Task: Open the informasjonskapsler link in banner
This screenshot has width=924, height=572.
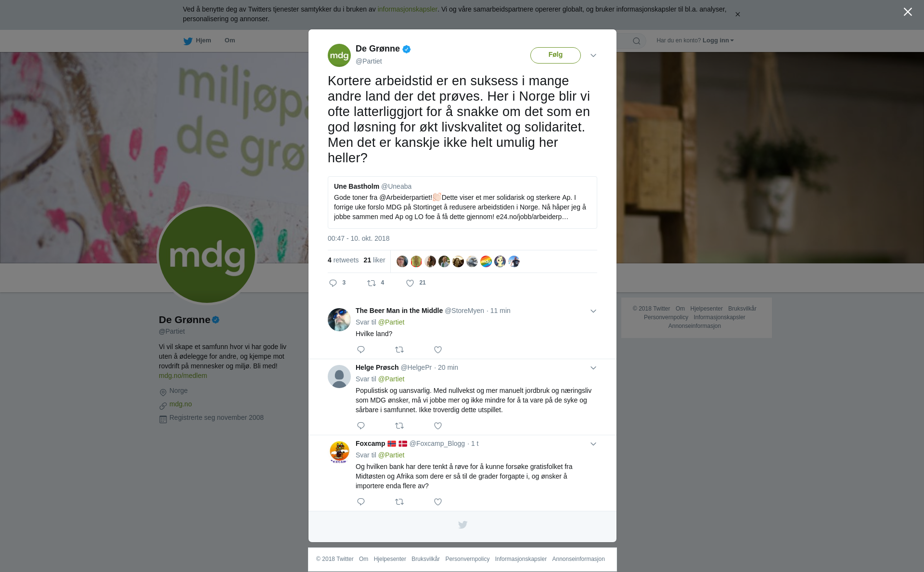Action: (x=407, y=9)
